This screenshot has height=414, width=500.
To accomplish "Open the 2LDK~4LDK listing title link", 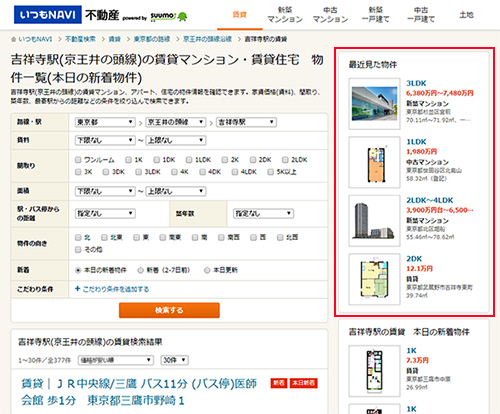I will (430, 200).
